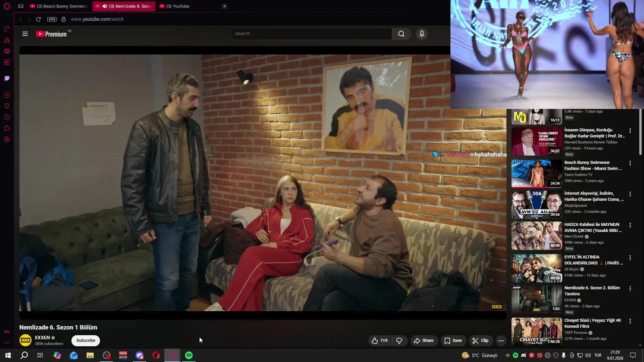Subscribe to the EXXEN channel
This screenshot has width=644, height=362.
click(x=86, y=340)
